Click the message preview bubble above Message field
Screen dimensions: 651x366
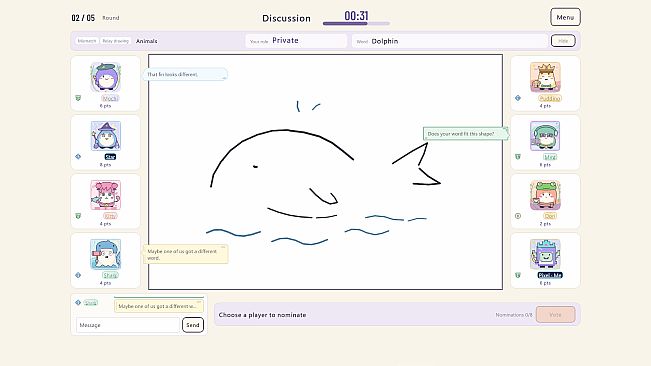[x=159, y=306]
